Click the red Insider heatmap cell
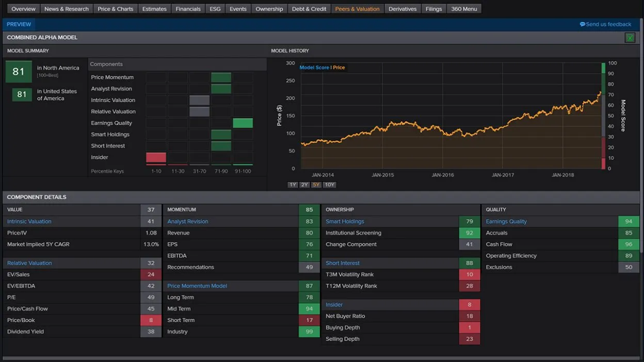Image resolution: width=644 pixels, height=362 pixels. point(156,157)
